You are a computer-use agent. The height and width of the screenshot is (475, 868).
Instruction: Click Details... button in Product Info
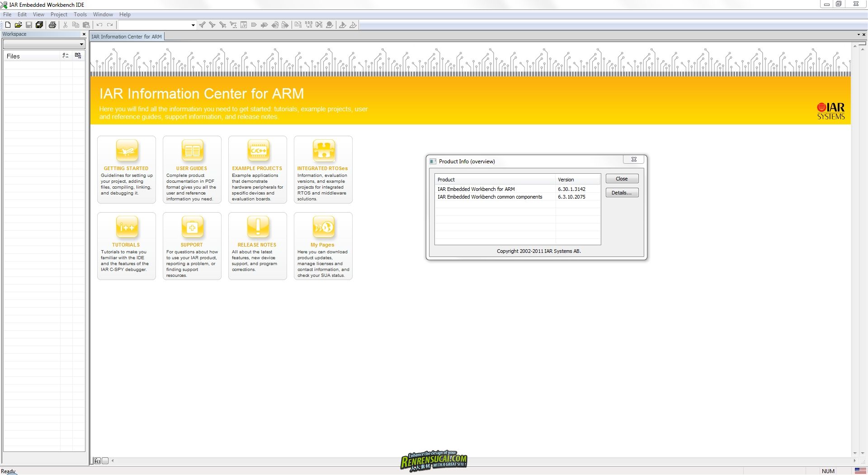[622, 193]
